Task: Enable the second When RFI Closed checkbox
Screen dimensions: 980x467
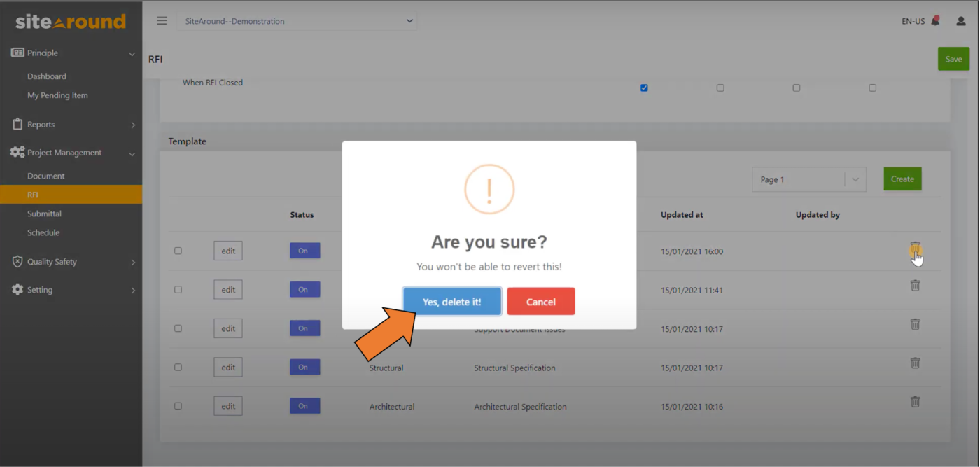Action: pos(720,87)
